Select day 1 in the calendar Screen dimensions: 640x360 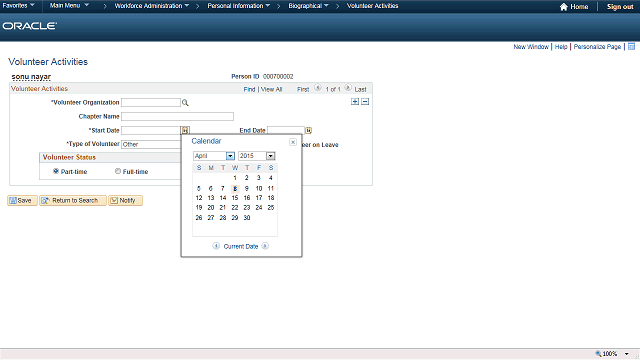tap(235, 178)
